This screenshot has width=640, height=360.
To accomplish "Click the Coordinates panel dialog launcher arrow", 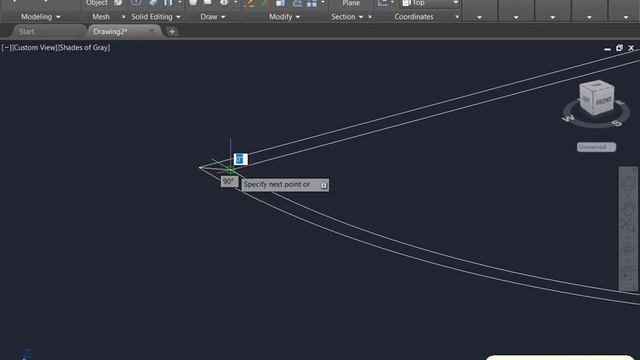I will [x=457, y=17].
